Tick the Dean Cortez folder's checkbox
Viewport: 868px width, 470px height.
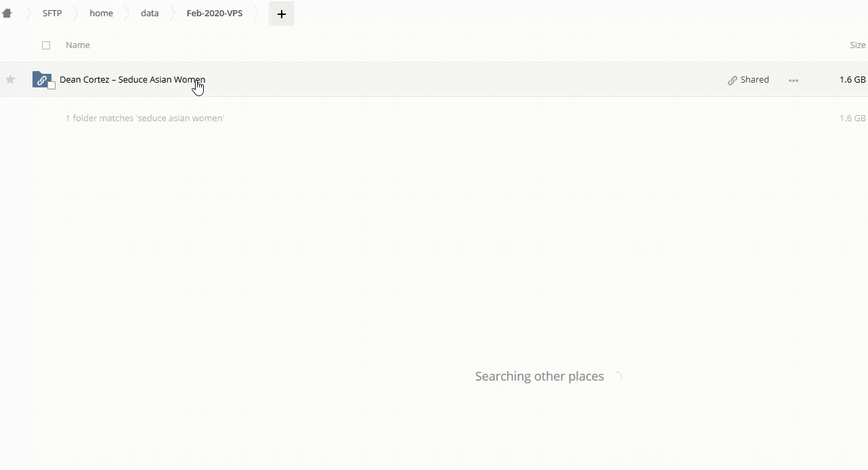[x=51, y=85]
